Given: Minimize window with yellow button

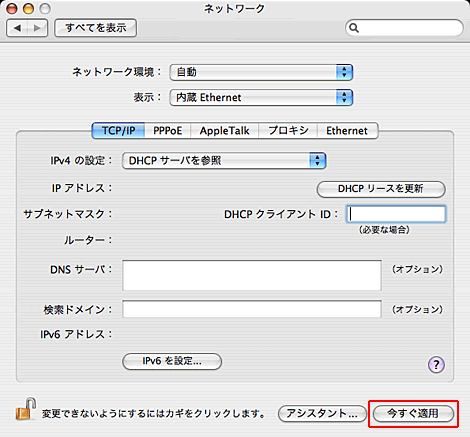Looking at the screenshot, I should tap(28, 9).
